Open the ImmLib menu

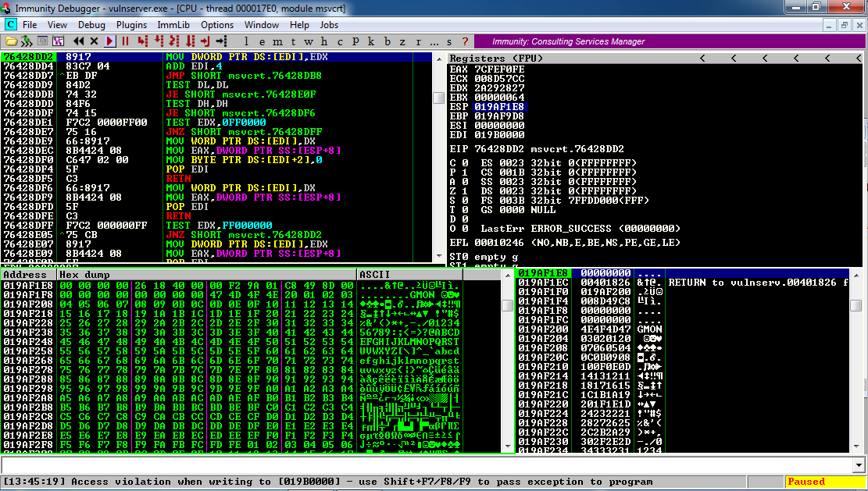pos(173,25)
